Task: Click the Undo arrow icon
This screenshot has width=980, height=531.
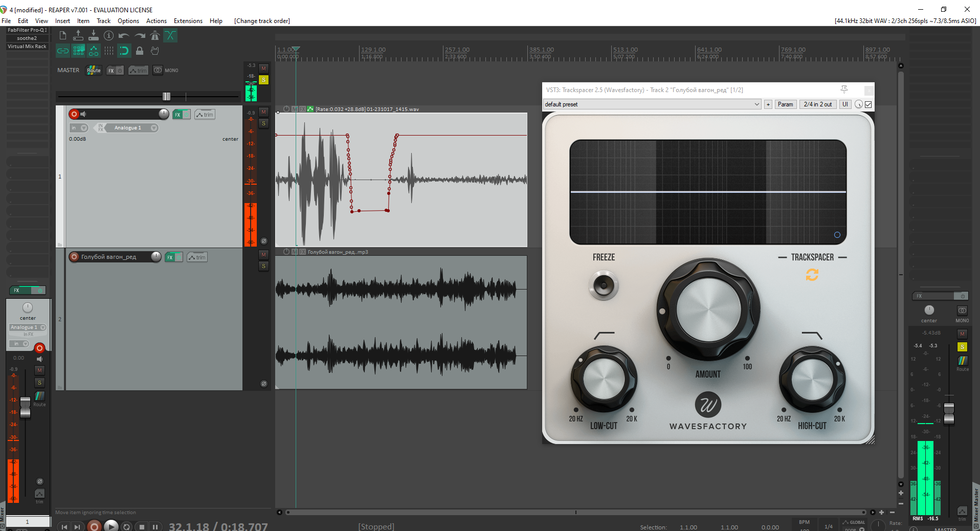Action: [124, 35]
